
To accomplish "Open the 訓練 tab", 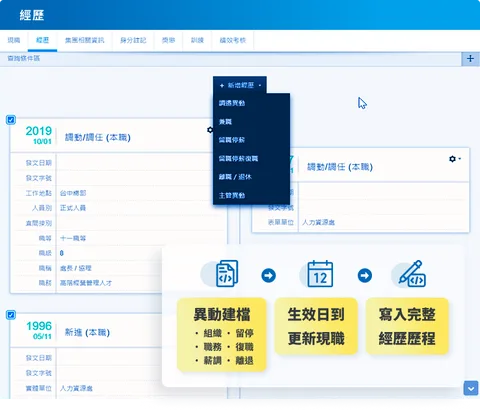I will (x=197, y=40).
